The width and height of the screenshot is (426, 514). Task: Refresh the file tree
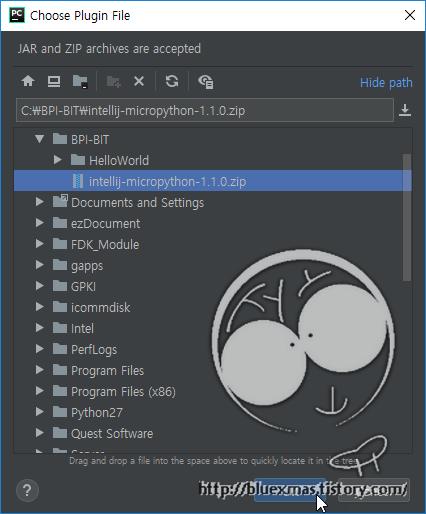tap(172, 81)
